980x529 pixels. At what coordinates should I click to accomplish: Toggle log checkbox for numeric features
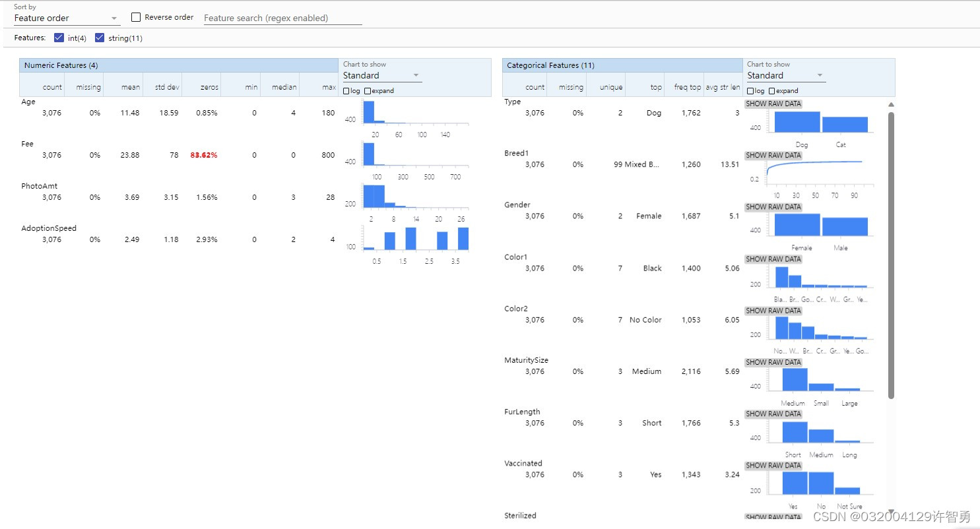point(347,91)
